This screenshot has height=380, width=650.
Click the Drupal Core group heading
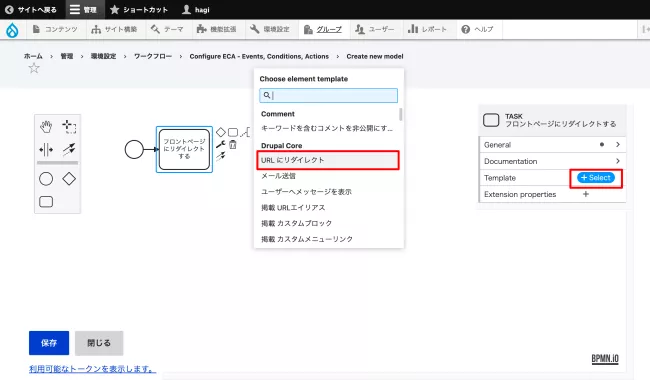281,145
